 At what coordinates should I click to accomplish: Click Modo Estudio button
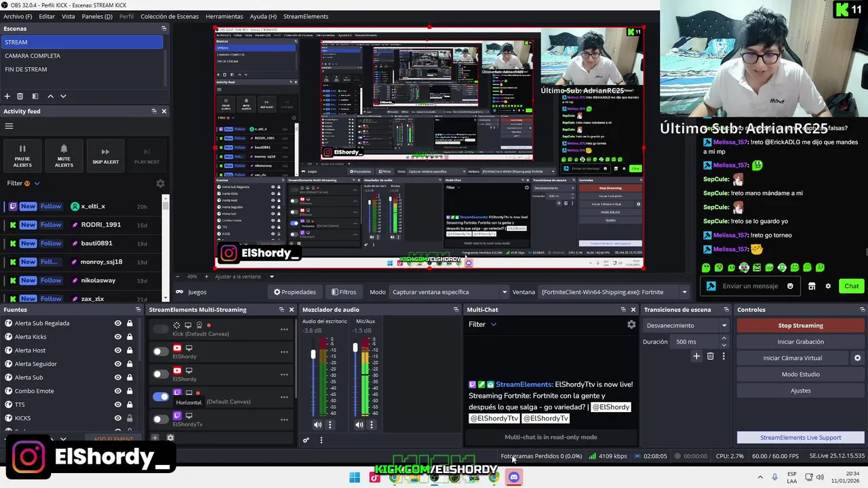pyautogui.click(x=800, y=374)
